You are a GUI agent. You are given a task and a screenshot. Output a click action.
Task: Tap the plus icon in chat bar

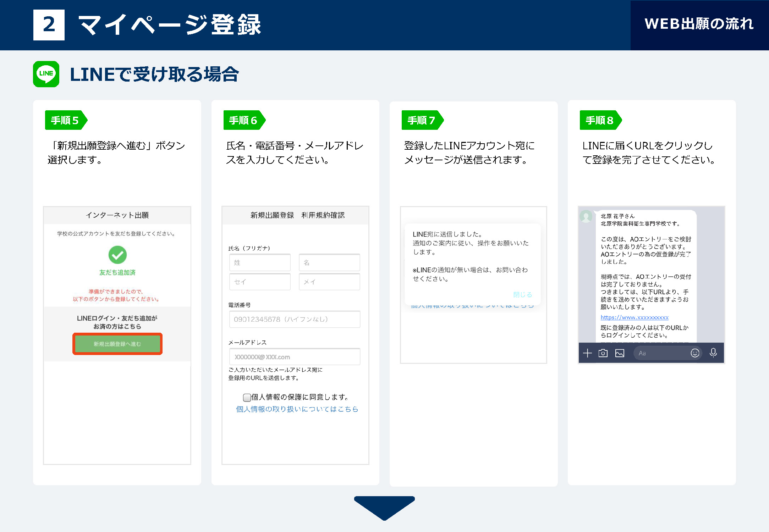pyautogui.click(x=587, y=353)
